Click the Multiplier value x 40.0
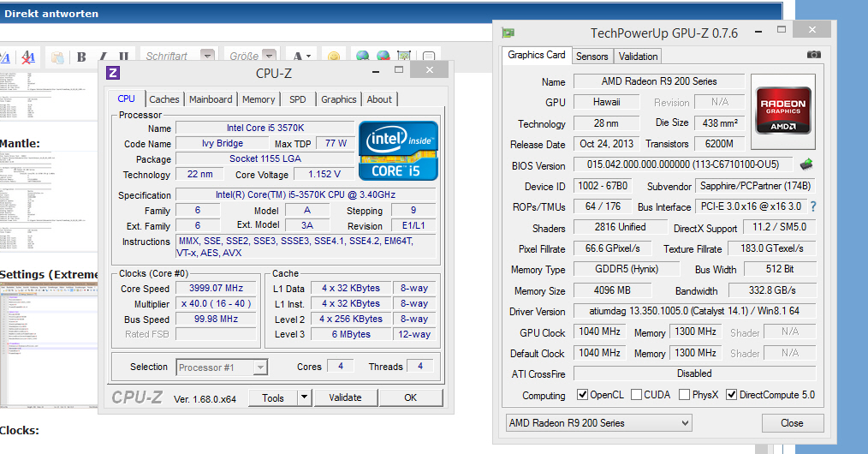This screenshot has height=454, width=868. click(216, 303)
